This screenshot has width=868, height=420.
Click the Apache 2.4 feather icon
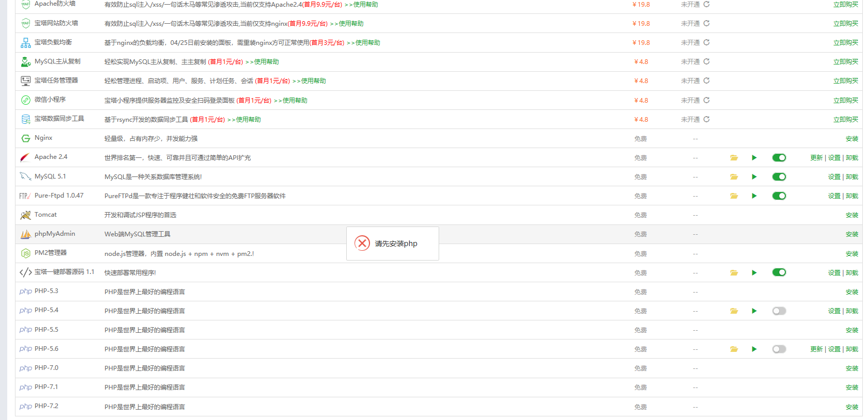(x=25, y=157)
